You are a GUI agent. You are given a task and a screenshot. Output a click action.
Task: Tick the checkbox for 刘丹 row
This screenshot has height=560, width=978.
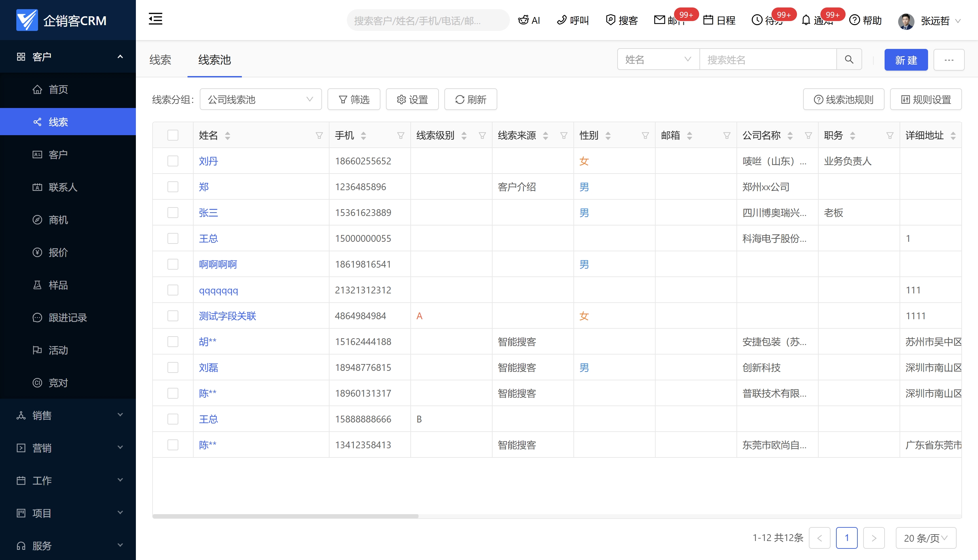[x=173, y=161]
